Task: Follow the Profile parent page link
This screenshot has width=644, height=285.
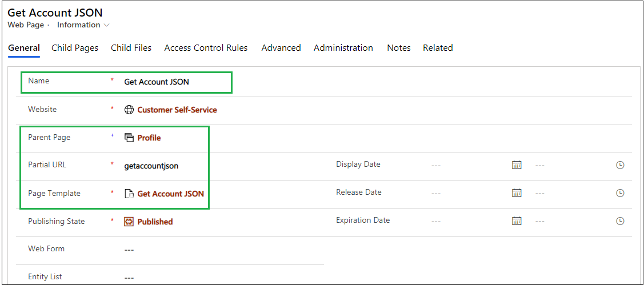Action: pos(149,138)
